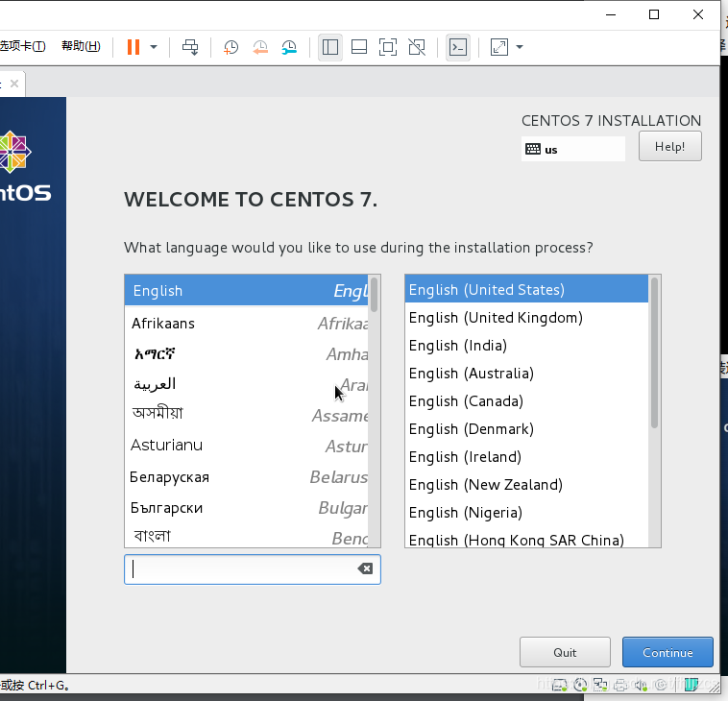728x701 pixels.
Task: Toggle the thumbnail bar view icon
Action: click(359, 47)
